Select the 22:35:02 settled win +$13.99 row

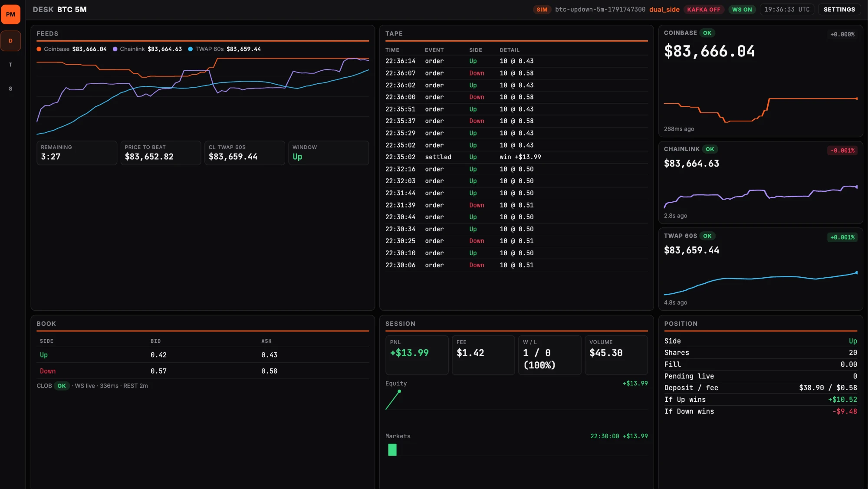(516, 157)
